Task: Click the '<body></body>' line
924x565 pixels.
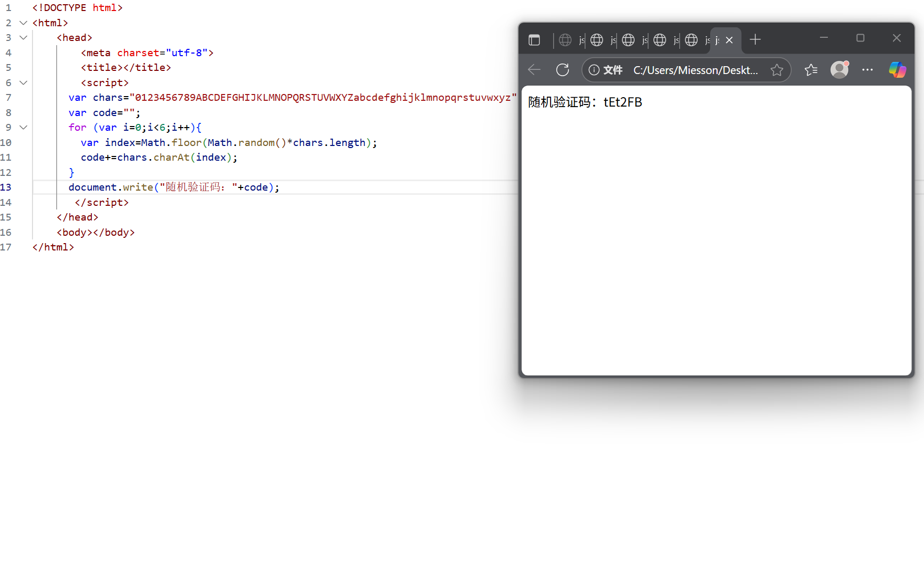Action: 96,232
